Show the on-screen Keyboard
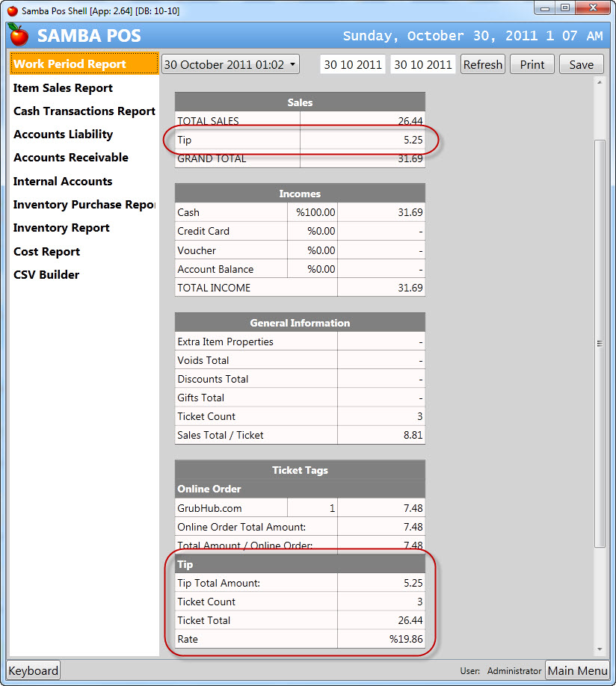Image resolution: width=616 pixels, height=686 pixels. (34, 670)
